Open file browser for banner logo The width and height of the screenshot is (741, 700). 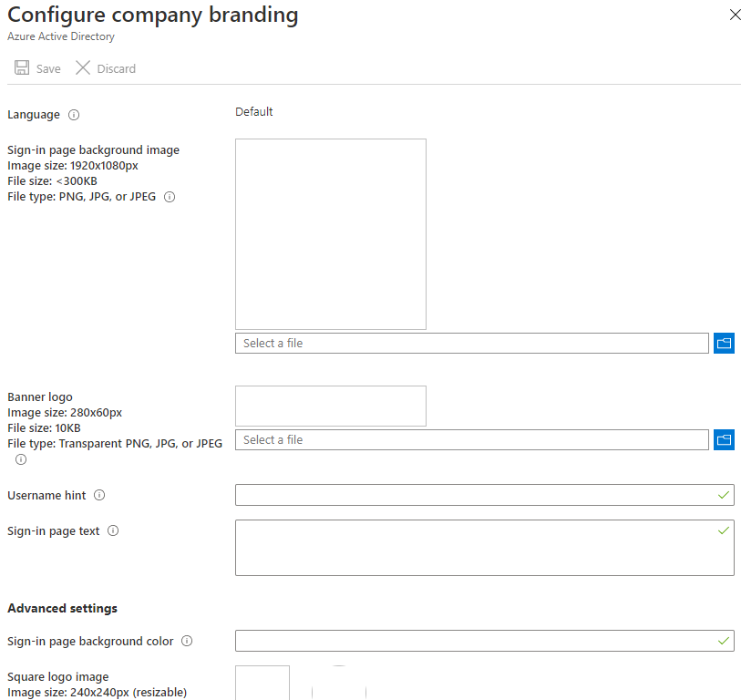[724, 440]
